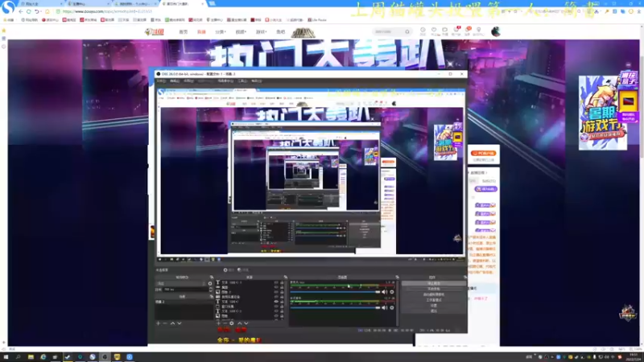Click Exit button in OBS controls

tap(434, 311)
